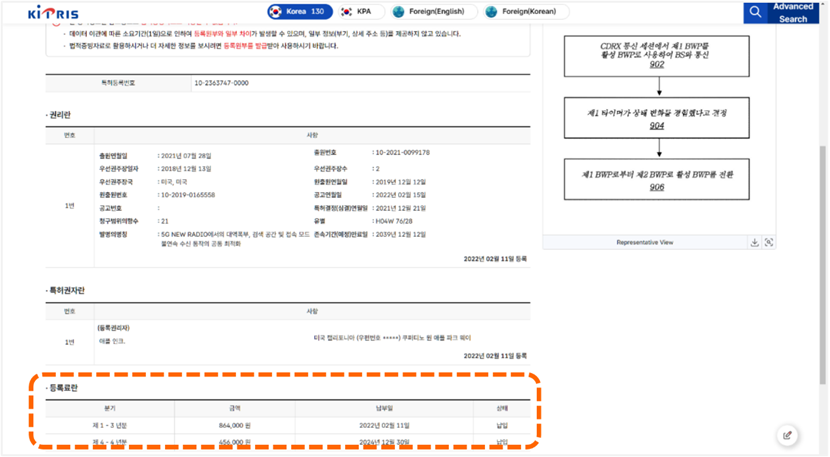Click the globe icon beside Foreign(English)
Viewport: 830px width, 457px height.
pos(399,12)
